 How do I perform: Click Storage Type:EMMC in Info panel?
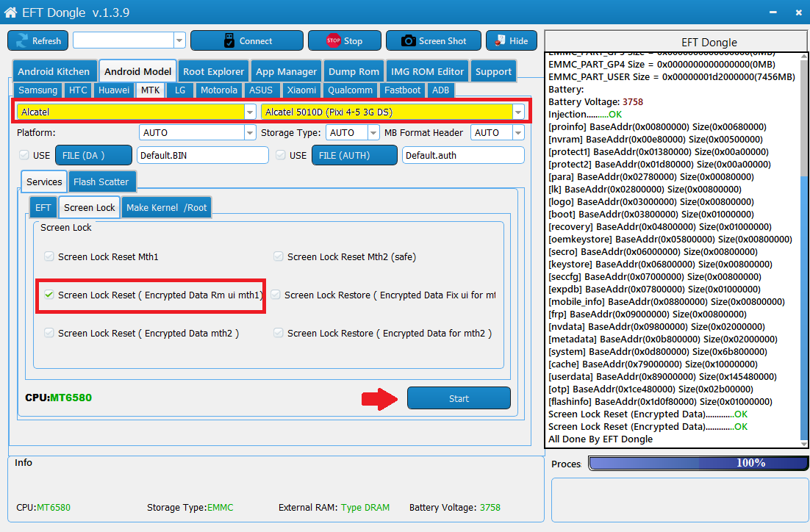tap(190, 507)
